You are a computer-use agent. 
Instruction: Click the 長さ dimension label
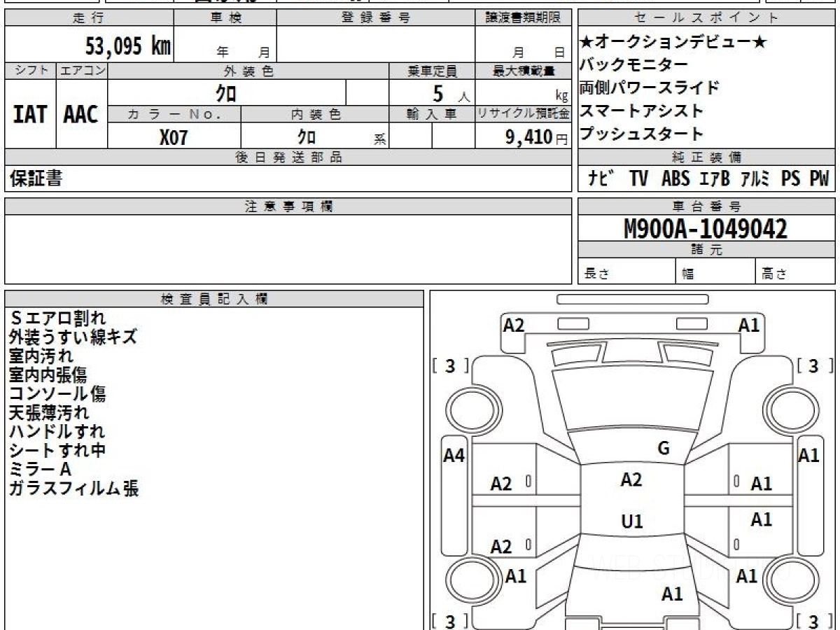[596, 274]
